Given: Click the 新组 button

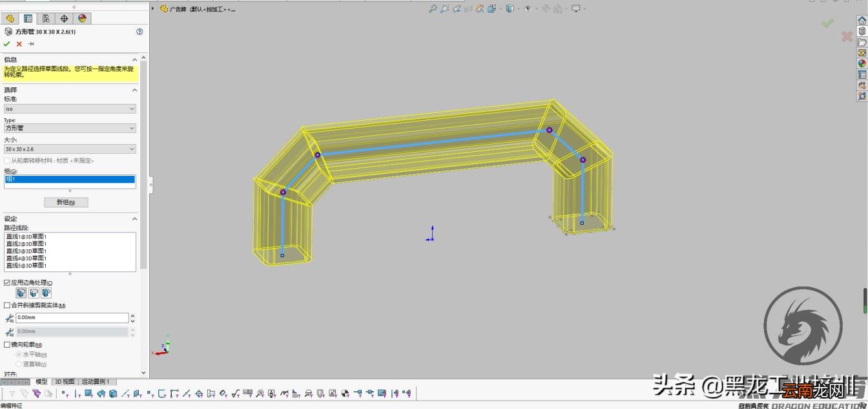Looking at the screenshot, I should tap(66, 202).
